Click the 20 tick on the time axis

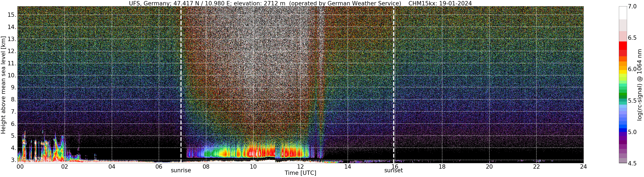coord(489,166)
